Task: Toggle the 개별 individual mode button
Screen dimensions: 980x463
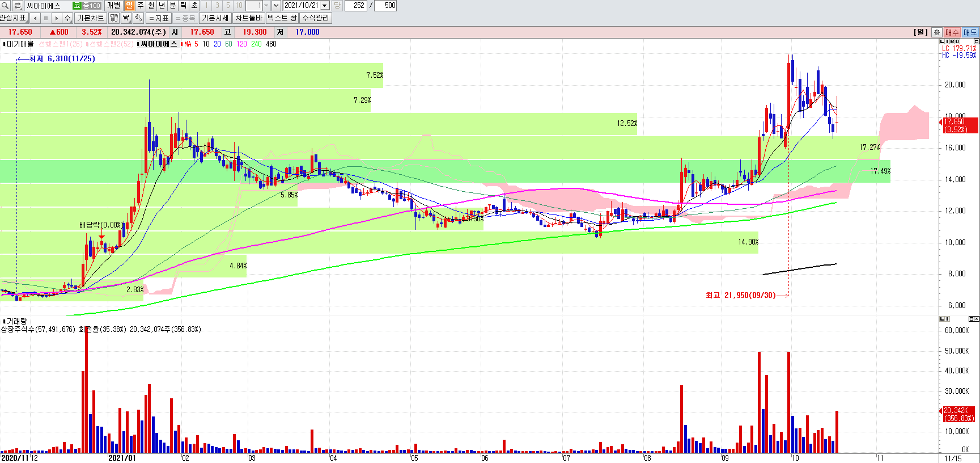Action: pyautogui.click(x=113, y=6)
